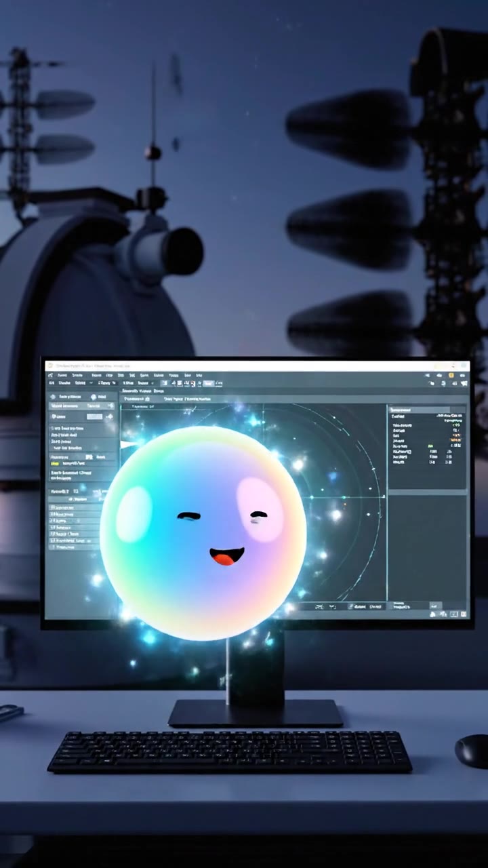Click the light input box in the left panel
488x868 pixels.
(x=94, y=416)
